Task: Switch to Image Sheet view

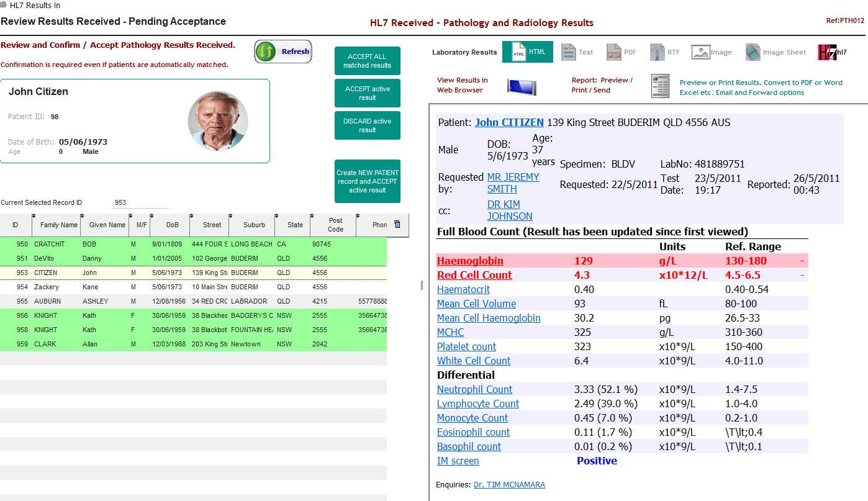Action: pos(775,52)
